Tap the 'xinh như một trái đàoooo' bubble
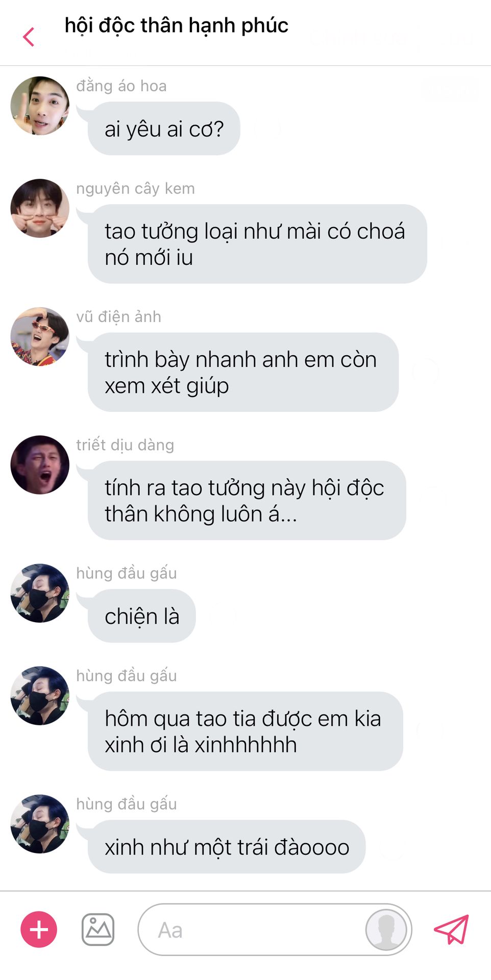The image size is (491, 980). pyautogui.click(x=227, y=847)
